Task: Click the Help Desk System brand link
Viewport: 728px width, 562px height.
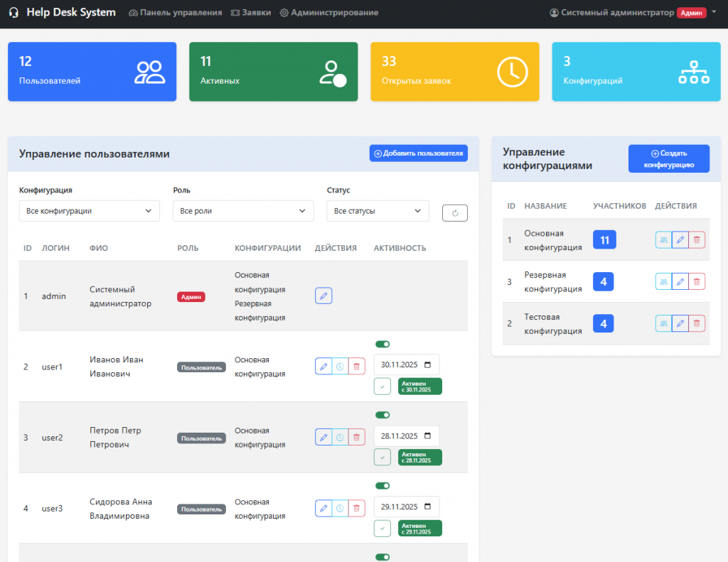Action: click(70, 13)
